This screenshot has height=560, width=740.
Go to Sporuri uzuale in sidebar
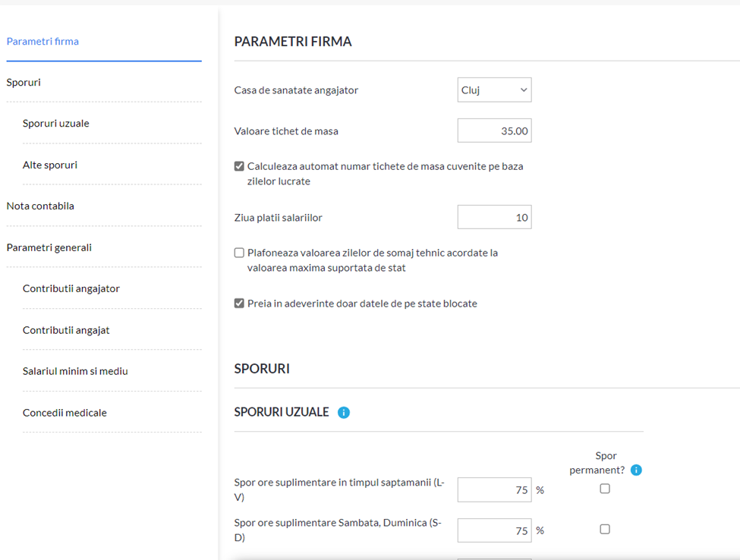pos(55,124)
